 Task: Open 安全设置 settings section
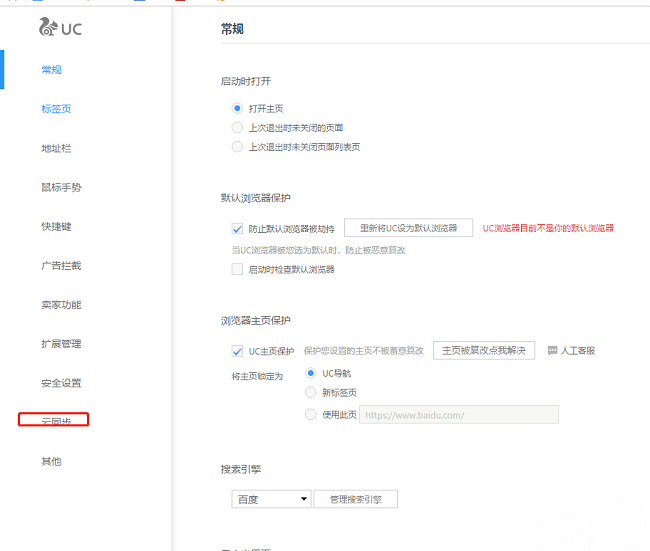tap(61, 384)
